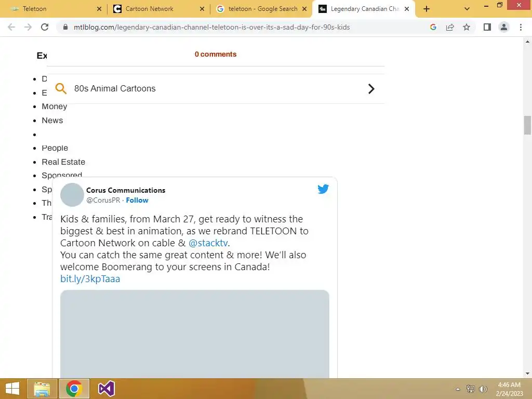Open the @stacktv mention link

[x=208, y=243]
